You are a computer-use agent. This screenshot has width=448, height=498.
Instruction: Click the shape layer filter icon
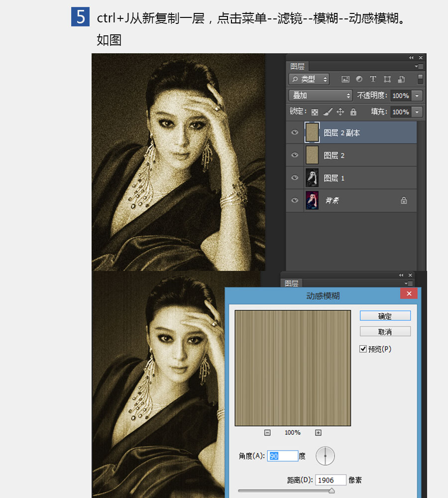coord(387,79)
